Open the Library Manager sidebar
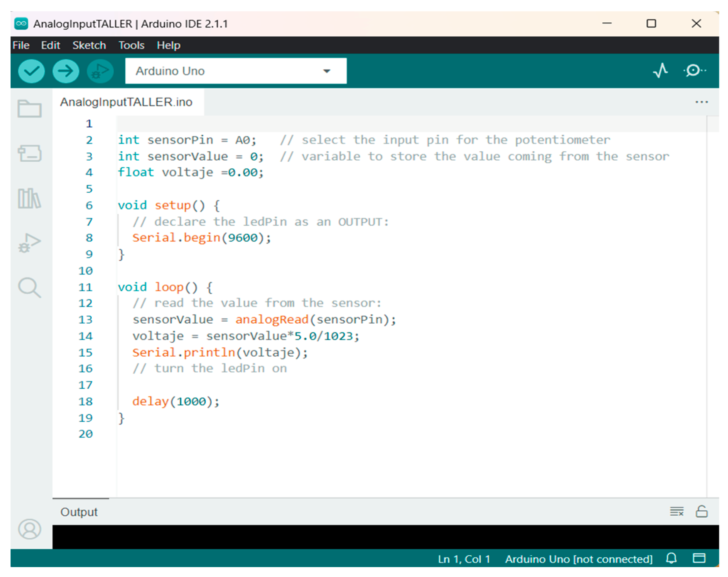The width and height of the screenshot is (728, 577). pos(29,198)
